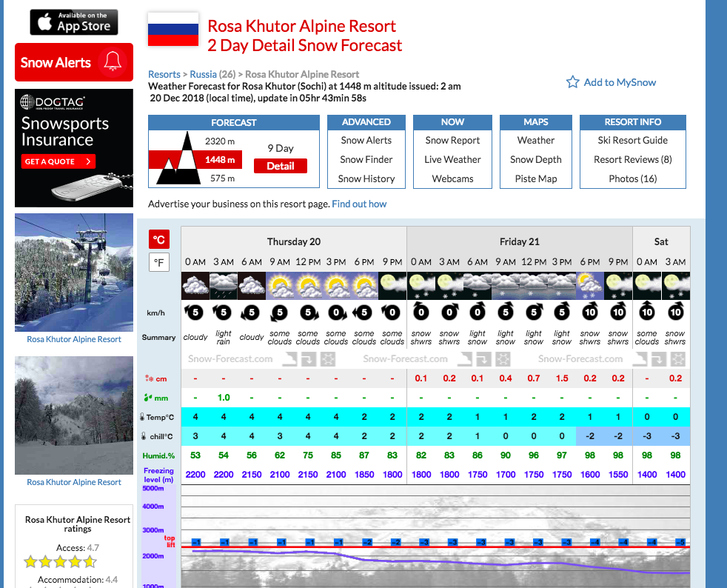Viewport: 727px width, 588px height.
Task: Select the 2320 m summit elevation
Action: tap(220, 141)
